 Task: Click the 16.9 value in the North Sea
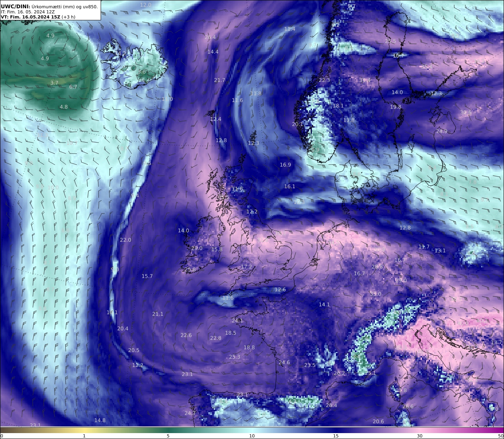(x=285, y=165)
